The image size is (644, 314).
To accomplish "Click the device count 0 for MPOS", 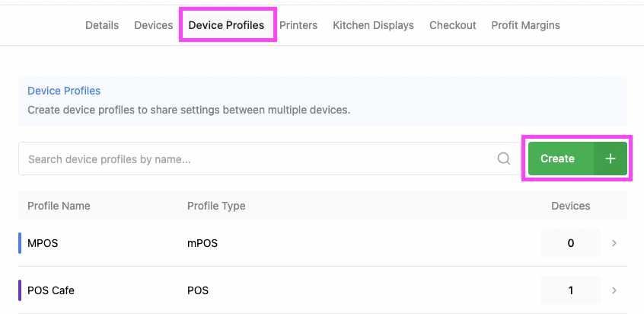I will pyautogui.click(x=570, y=243).
